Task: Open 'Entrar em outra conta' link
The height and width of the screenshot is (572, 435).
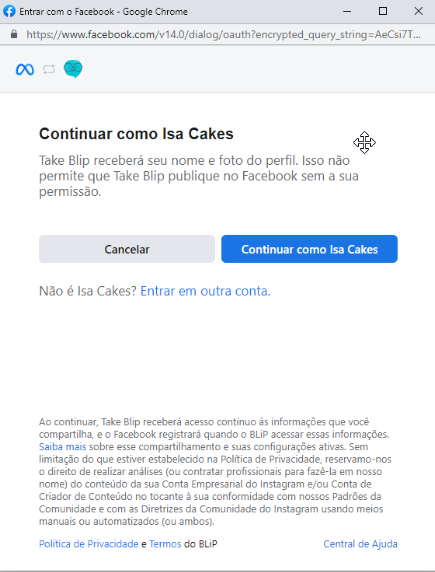Action: click(x=205, y=291)
